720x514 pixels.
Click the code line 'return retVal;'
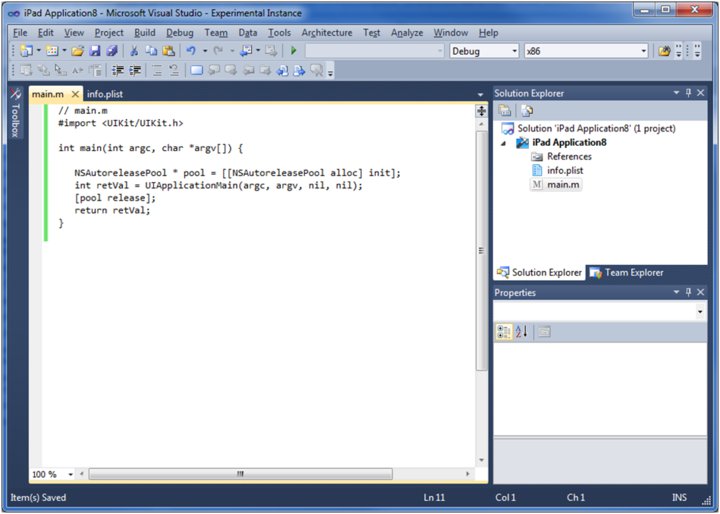click(112, 210)
